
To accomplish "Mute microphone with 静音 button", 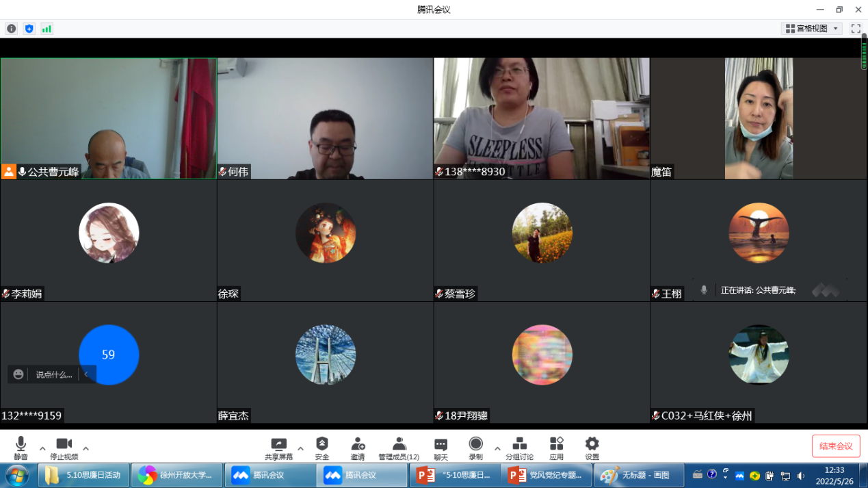I will point(21,447).
